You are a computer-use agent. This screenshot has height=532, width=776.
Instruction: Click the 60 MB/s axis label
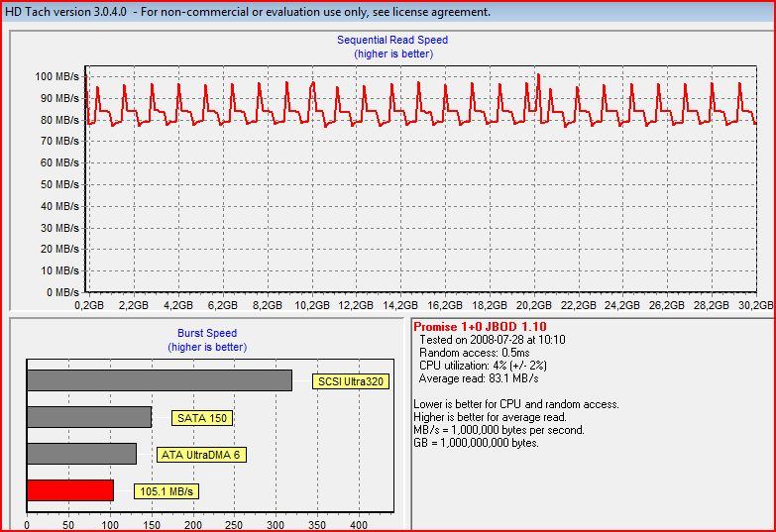tap(59, 162)
